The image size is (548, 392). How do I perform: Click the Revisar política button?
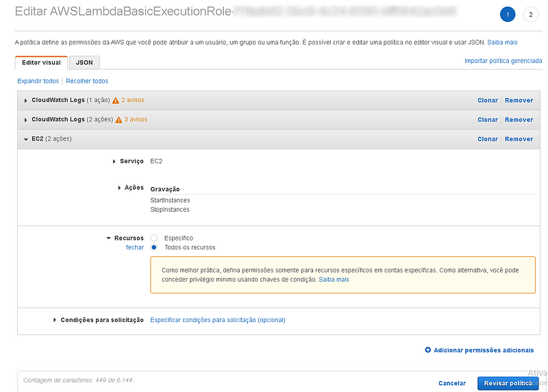508,383
